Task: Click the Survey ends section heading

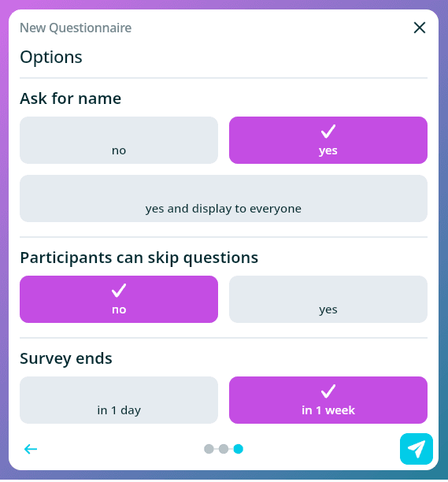Action: tap(66, 358)
